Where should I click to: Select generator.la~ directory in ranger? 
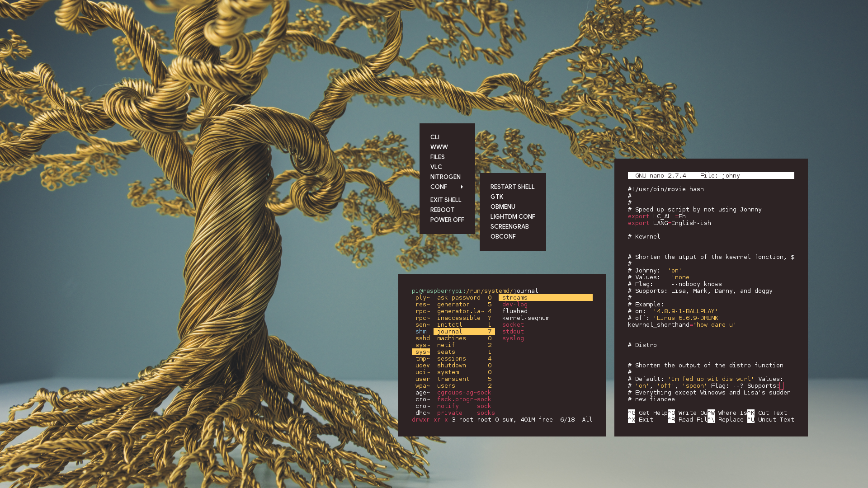pos(464,311)
